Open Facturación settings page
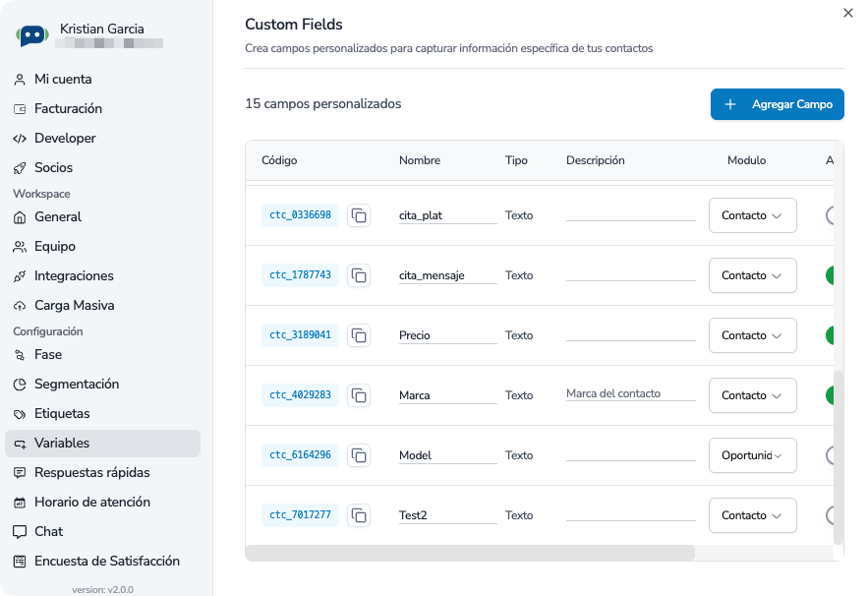The height and width of the screenshot is (596, 868). pos(68,109)
